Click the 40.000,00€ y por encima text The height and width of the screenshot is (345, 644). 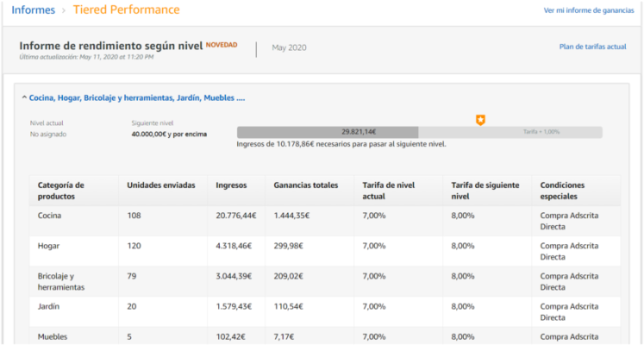click(x=169, y=135)
